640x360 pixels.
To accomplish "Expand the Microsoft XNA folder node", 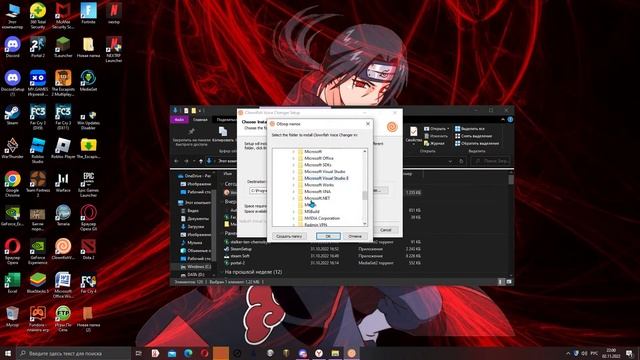I will tap(293, 191).
